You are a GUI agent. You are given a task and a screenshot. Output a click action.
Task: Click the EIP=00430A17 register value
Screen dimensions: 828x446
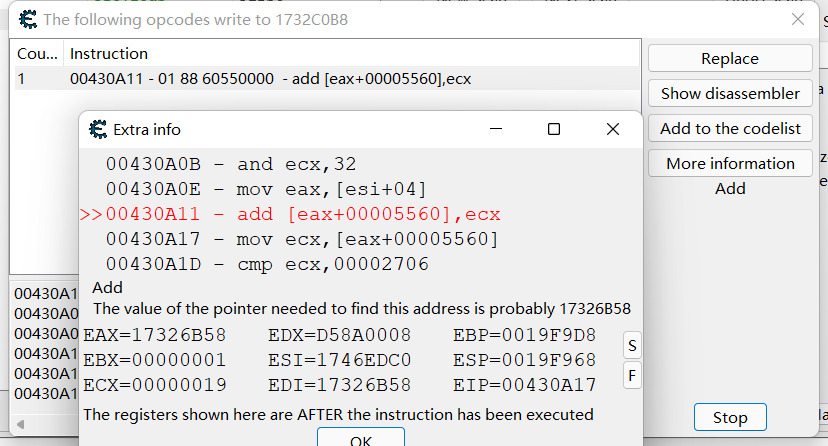coord(525,385)
